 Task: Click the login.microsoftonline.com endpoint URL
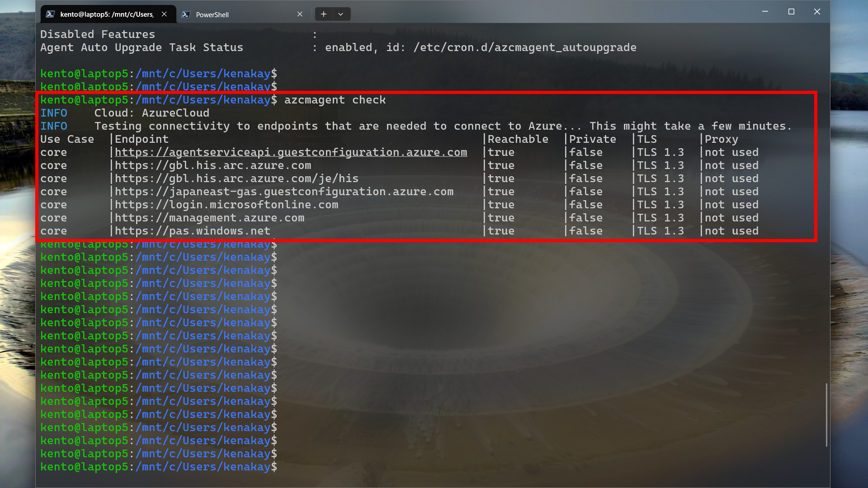(226, 205)
